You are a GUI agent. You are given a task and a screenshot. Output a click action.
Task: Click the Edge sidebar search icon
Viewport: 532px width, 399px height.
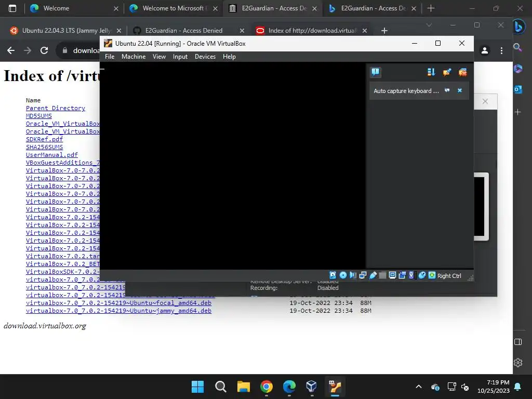pyautogui.click(x=517, y=47)
